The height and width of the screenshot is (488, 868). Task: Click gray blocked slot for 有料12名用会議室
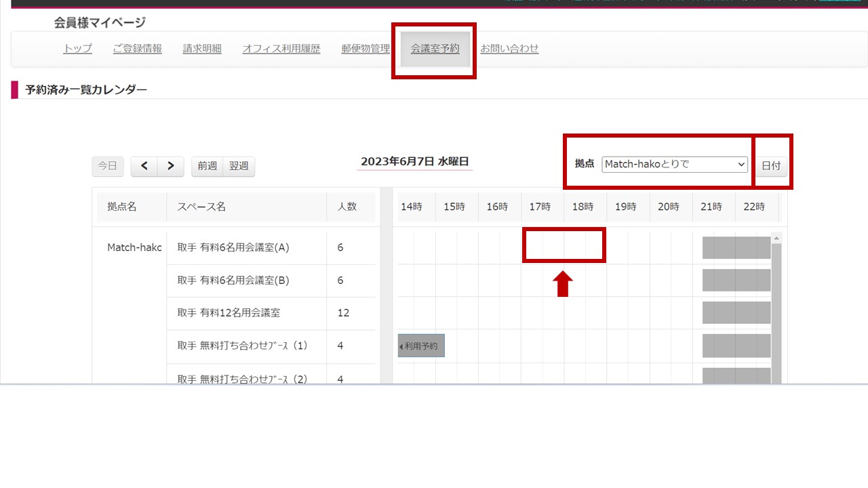point(736,312)
